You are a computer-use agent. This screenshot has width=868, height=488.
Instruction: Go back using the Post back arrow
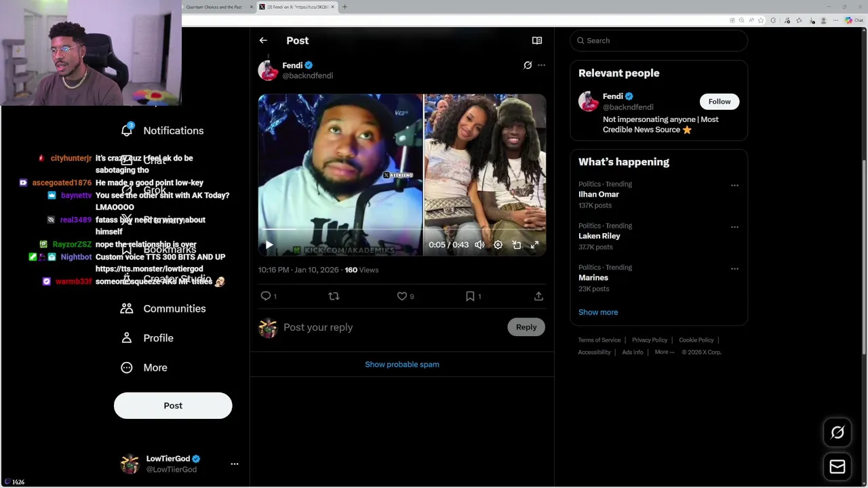click(263, 41)
